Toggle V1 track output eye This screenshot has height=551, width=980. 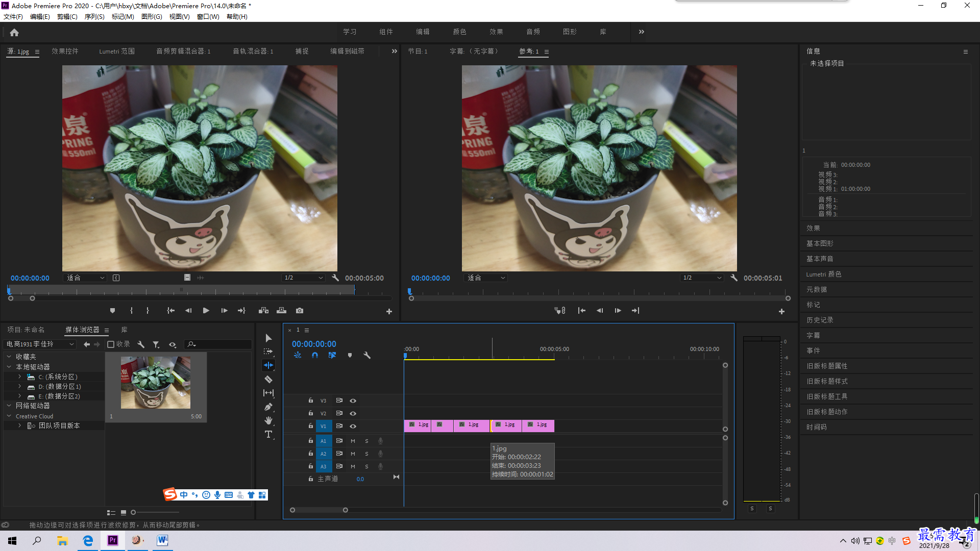click(353, 426)
